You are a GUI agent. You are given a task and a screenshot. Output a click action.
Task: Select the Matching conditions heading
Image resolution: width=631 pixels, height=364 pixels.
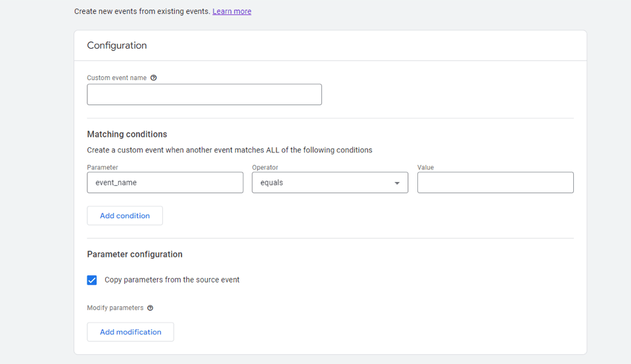coord(127,134)
